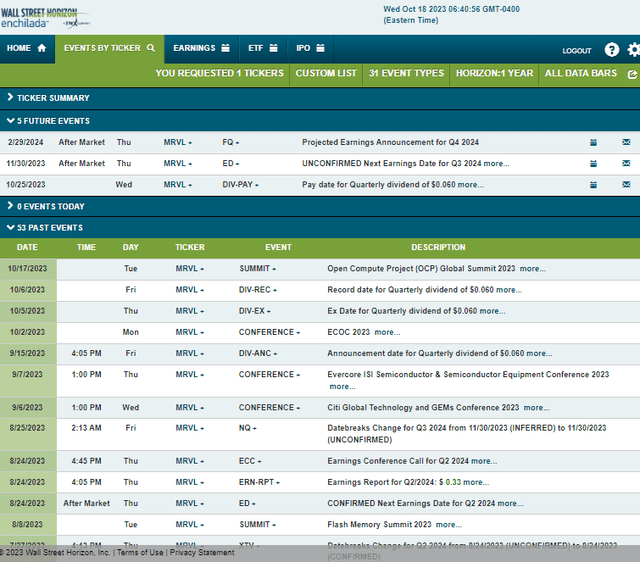Open You Requested 1 Tickers filter
Image resolution: width=640 pixels, height=562 pixels.
pyautogui.click(x=219, y=73)
